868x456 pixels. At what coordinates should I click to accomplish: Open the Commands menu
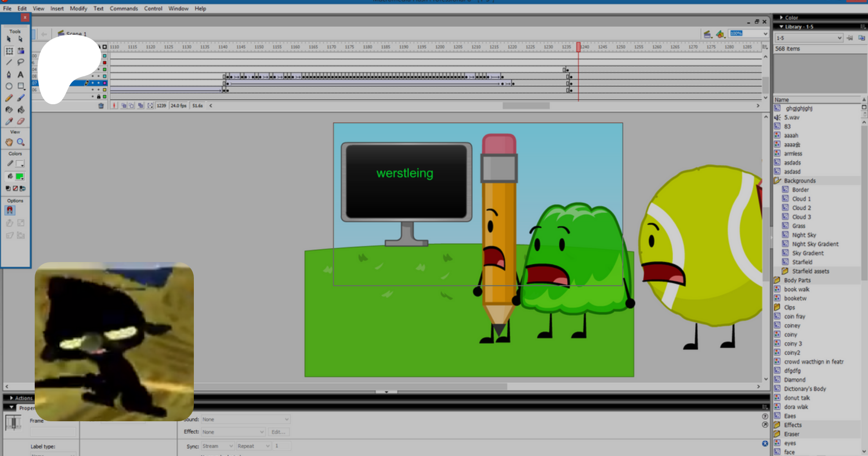(123, 9)
